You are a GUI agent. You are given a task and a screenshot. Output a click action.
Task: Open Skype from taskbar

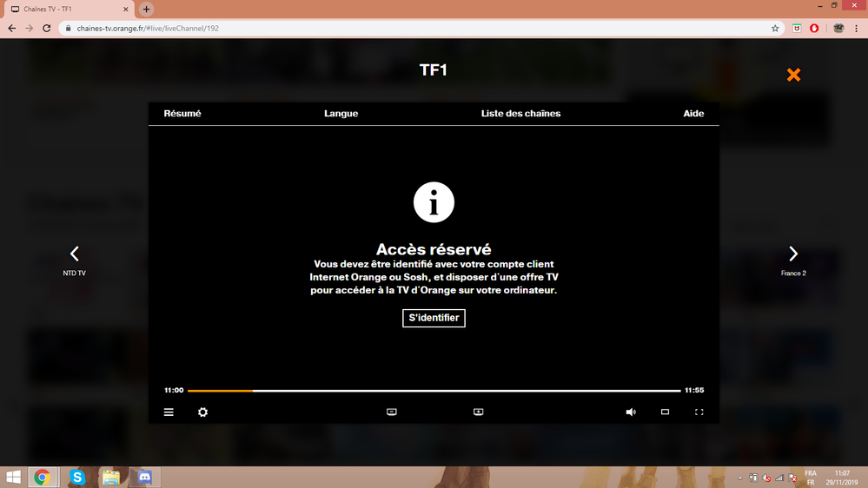[x=77, y=477]
